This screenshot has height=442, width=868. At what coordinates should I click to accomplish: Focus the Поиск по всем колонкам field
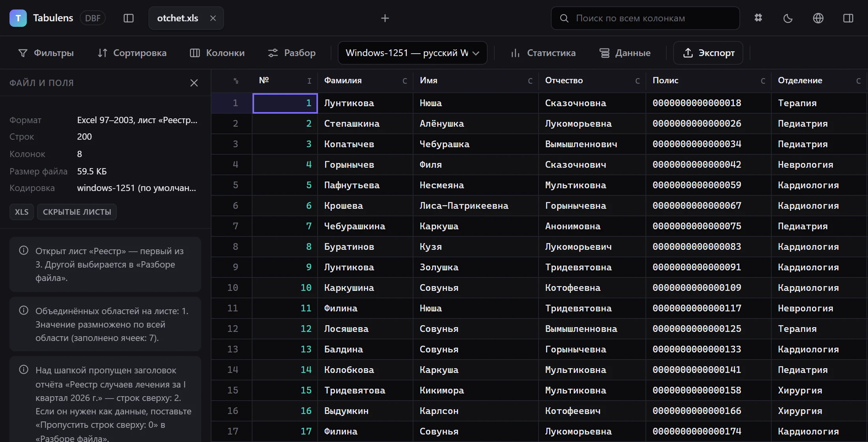[x=645, y=18]
